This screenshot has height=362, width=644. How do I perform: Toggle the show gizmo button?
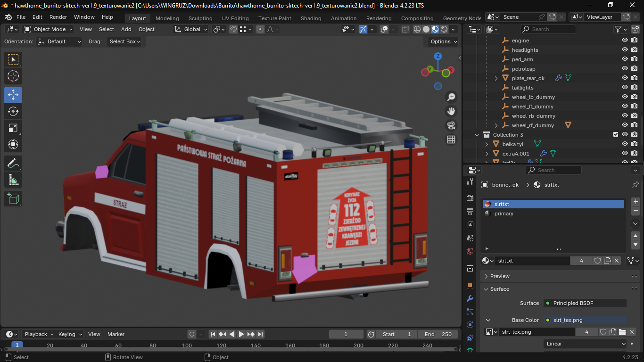coord(363,29)
